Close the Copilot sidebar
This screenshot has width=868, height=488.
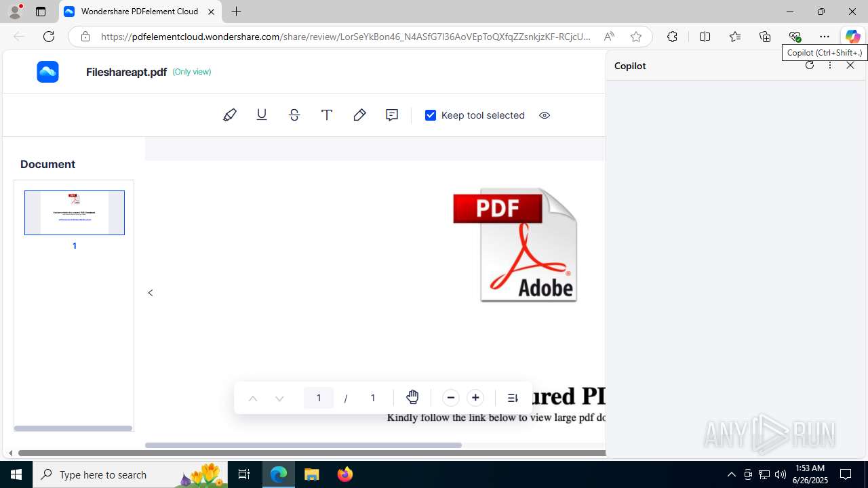click(x=850, y=66)
